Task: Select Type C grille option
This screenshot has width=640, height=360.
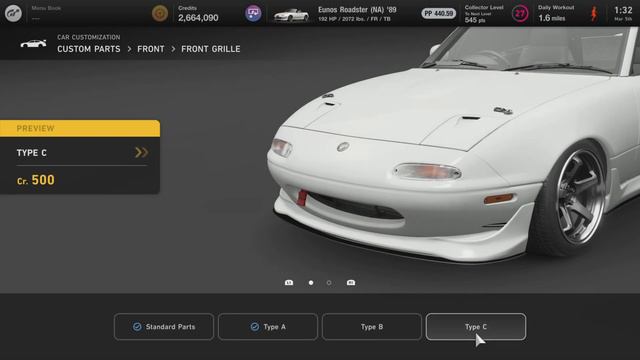Action: (476, 327)
